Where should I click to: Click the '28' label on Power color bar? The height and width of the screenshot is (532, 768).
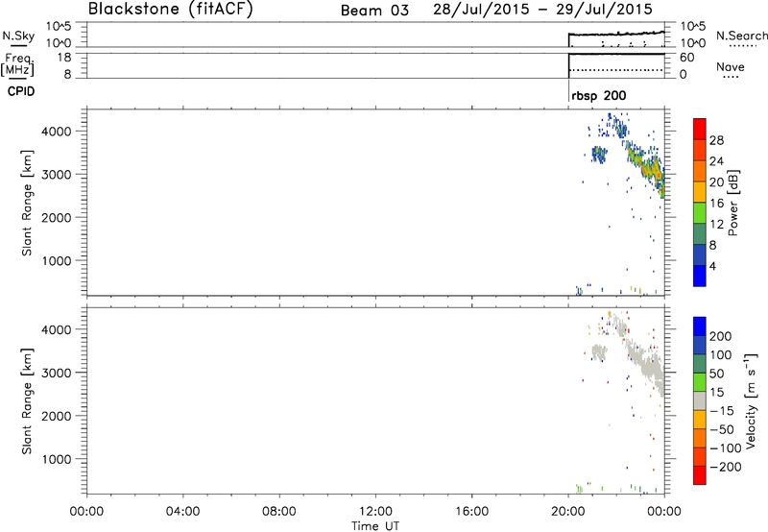pyautogui.click(x=716, y=140)
